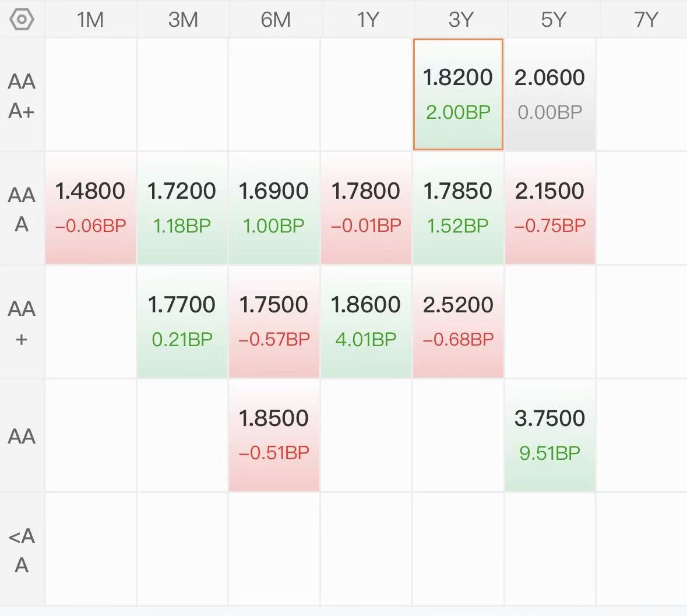
Task: Select the 1.7200 AAA 3M cell
Action: point(182,208)
